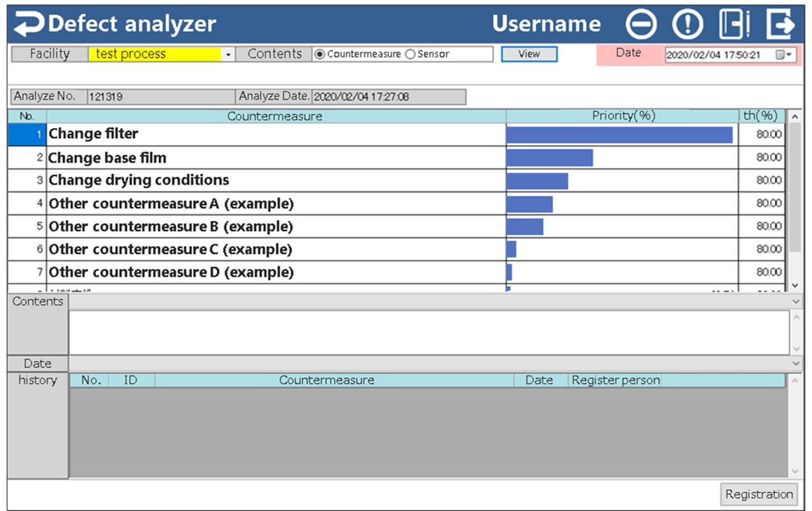Click the Register person column header
Screen dimensions: 812x511
[x=615, y=380]
